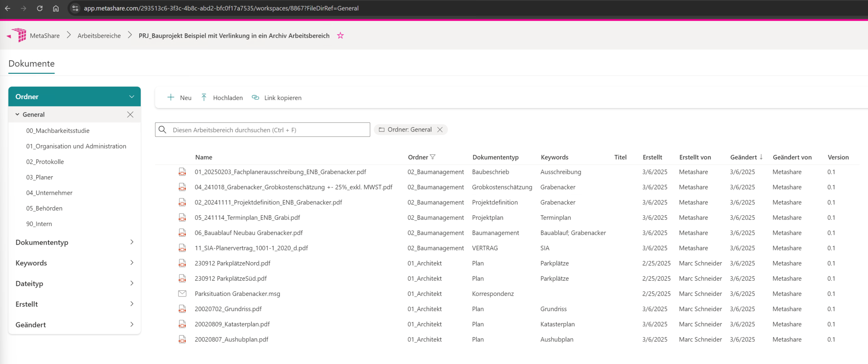The image size is (868, 364).
Task: Click the Hochladen upload button
Action: pos(222,98)
